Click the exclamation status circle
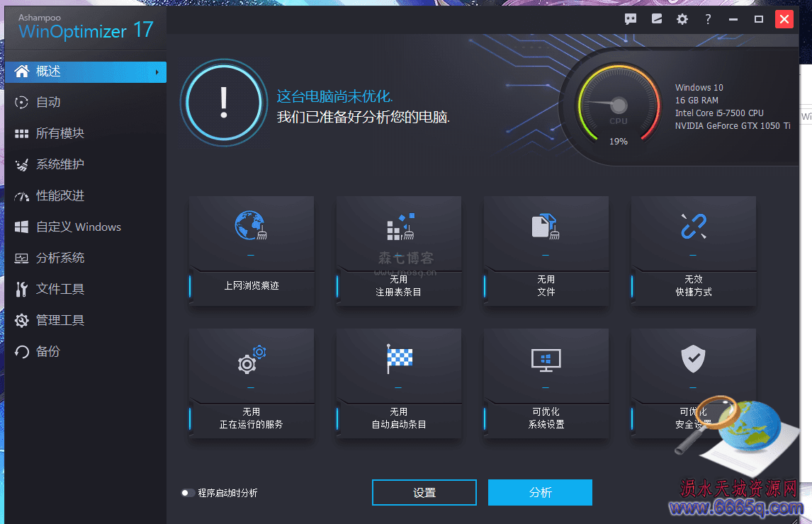The width and height of the screenshot is (812, 524). 224,103
